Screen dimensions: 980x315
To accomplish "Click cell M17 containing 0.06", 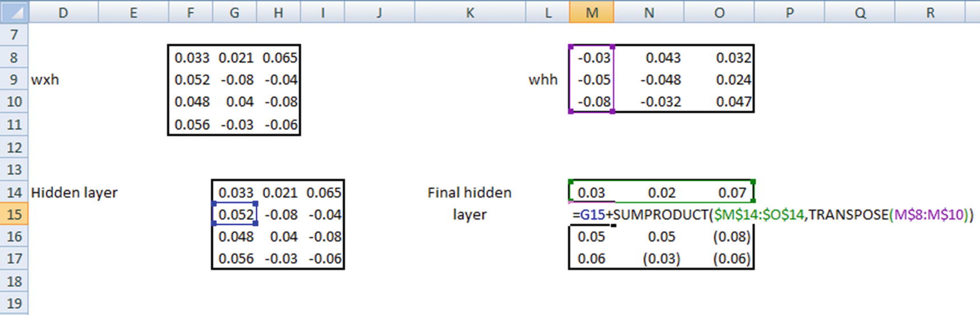I will [x=591, y=259].
